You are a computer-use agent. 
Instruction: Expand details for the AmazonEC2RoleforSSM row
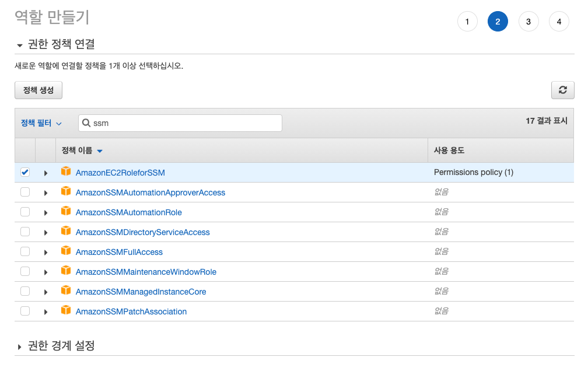point(45,173)
